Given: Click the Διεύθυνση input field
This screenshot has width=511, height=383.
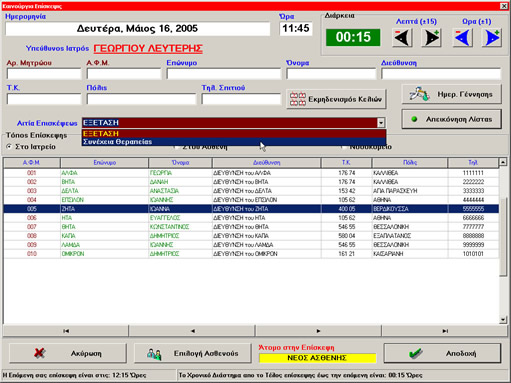Looking at the screenshot, I should point(441,74).
